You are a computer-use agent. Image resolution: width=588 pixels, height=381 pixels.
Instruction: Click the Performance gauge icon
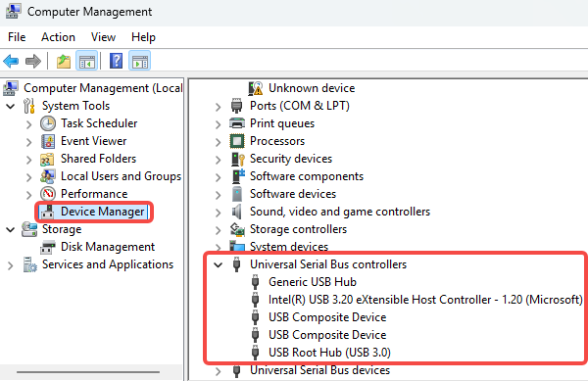(48, 194)
